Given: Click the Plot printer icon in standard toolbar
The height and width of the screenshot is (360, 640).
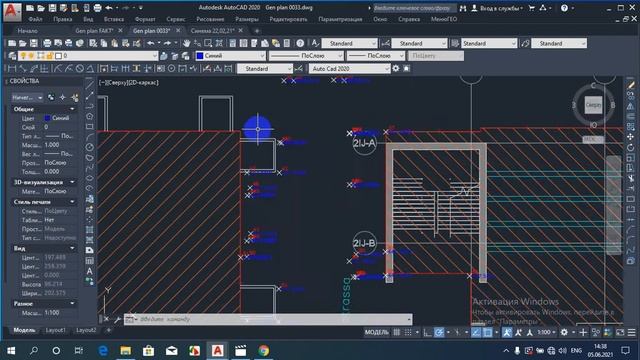Looking at the screenshot, I should (47, 43).
